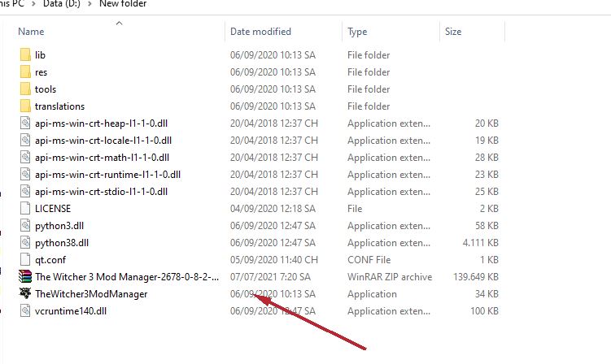Toggle sort direction arrow above Name

[x=120, y=24]
